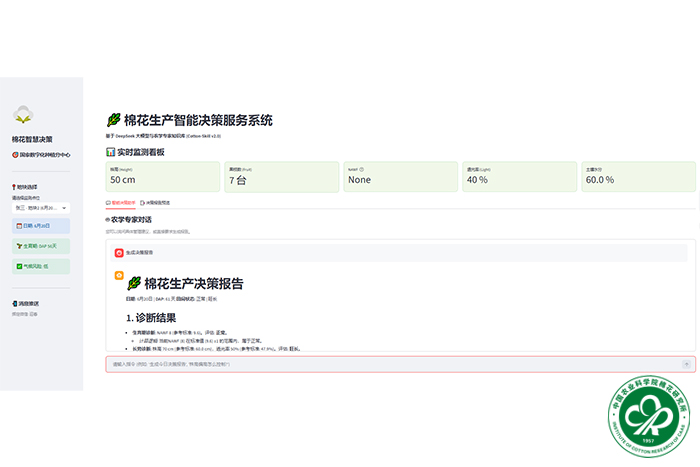The width and height of the screenshot is (700, 467).
Task: Click the chart icon beside 实时监测看板
Action: pos(110,152)
